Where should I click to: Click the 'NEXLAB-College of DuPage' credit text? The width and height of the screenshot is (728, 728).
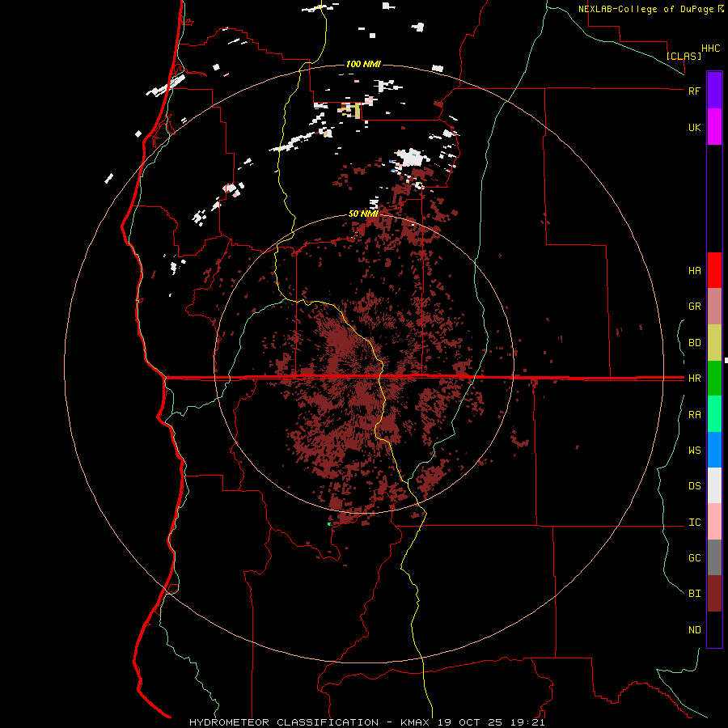point(647,9)
